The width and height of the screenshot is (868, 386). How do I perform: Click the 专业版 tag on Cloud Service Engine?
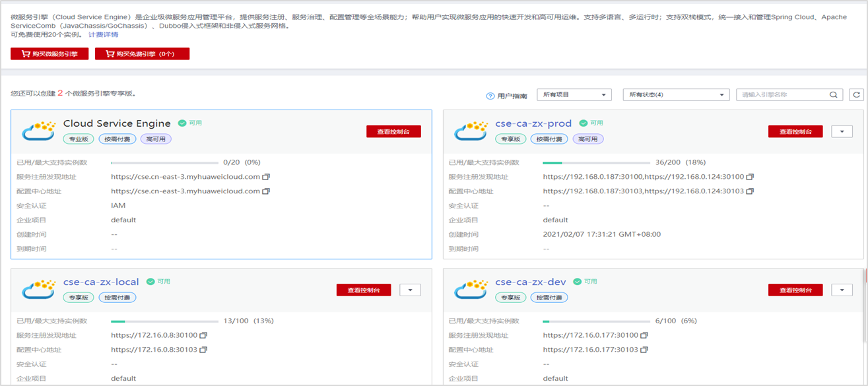coord(79,139)
